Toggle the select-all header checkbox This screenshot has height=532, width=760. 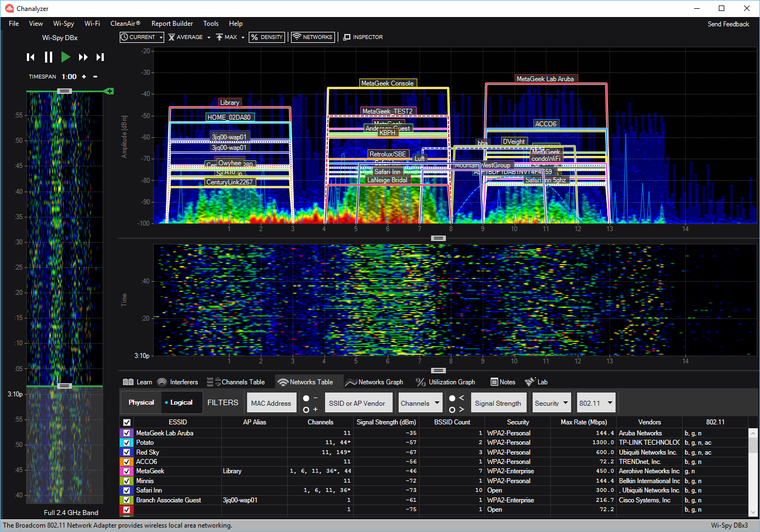pyautogui.click(x=127, y=422)
